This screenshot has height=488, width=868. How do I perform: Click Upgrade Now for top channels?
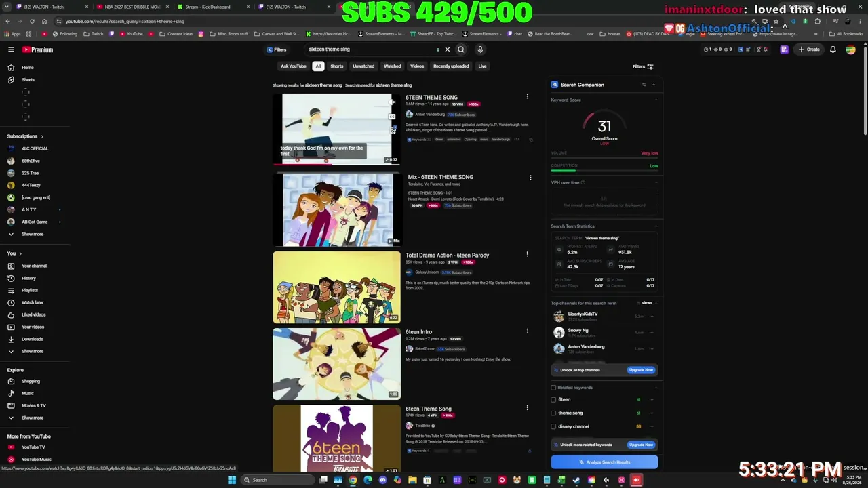click(x=641, y=370)
